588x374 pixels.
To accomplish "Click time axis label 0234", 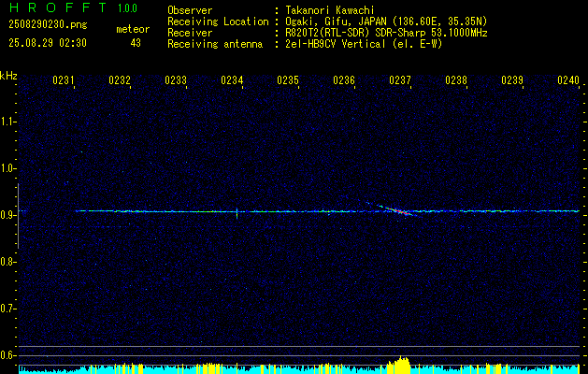I will pyautogui.click(x=232, y=80).
